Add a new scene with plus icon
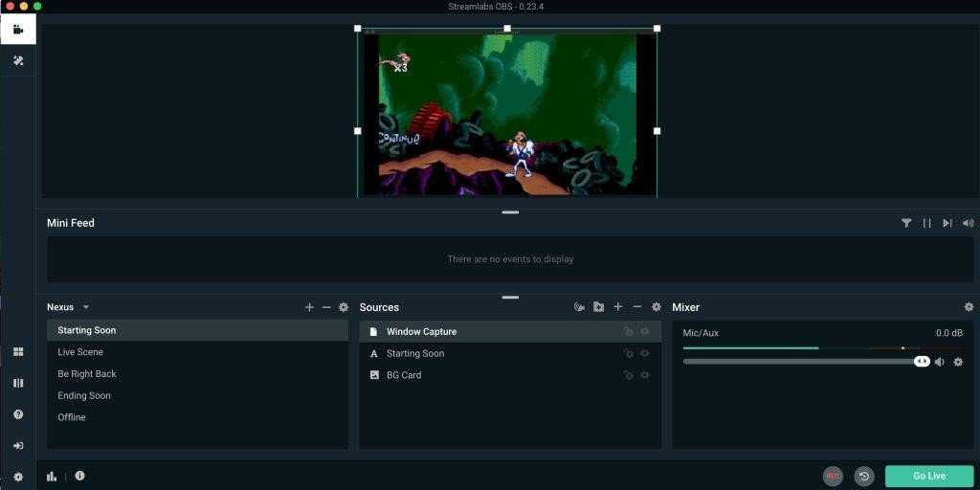Screen dimensions: 980x490 click(x=309, y=307)
